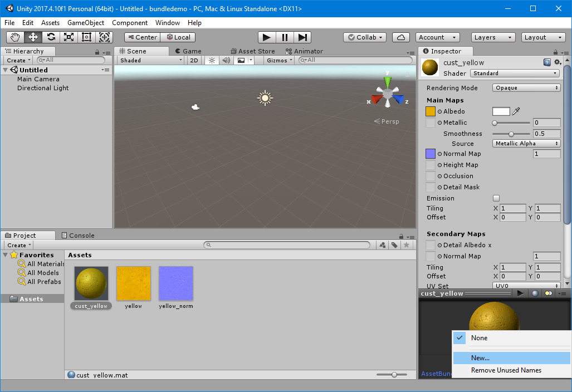
Task: Select the combined Transform tool
Action: 104,37
